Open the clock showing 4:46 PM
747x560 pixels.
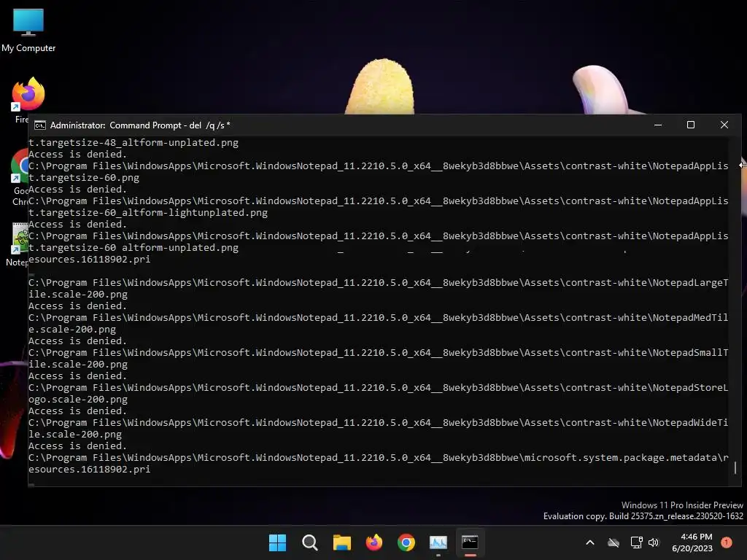click(692, 542)
